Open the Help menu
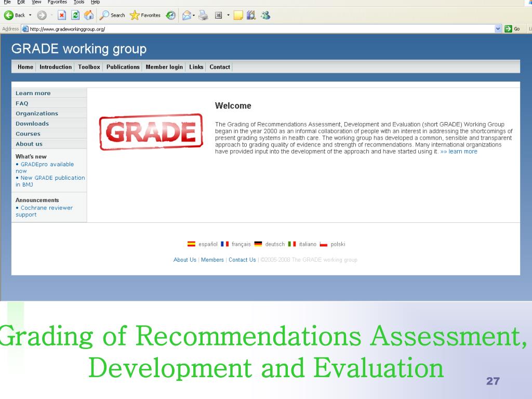This screenshot has height=399, width=532. 96,2
